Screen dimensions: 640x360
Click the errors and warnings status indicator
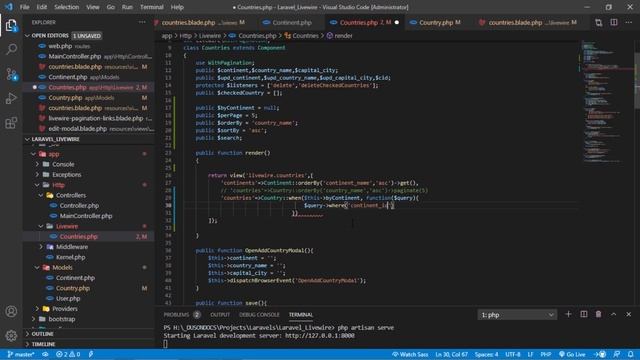[x=68, y=354]
